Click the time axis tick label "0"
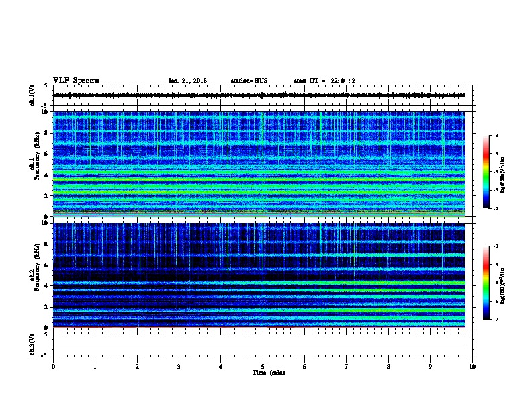 coord(53,367)
